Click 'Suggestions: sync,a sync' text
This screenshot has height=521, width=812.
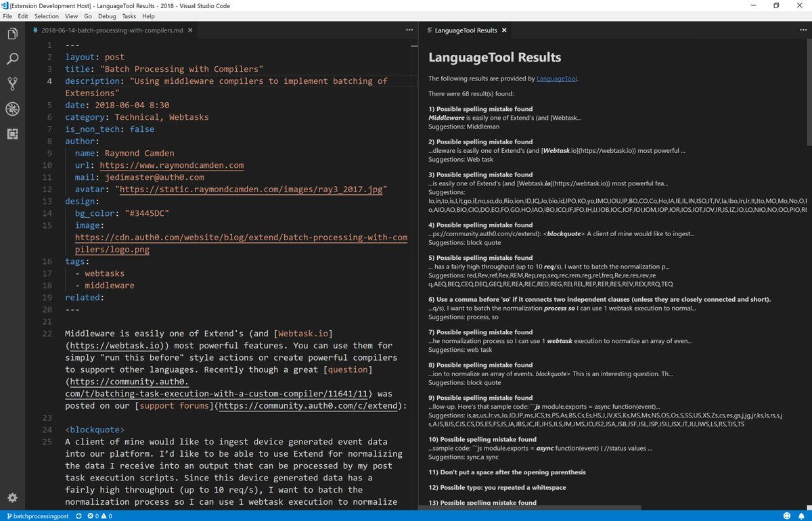[464, 457]
